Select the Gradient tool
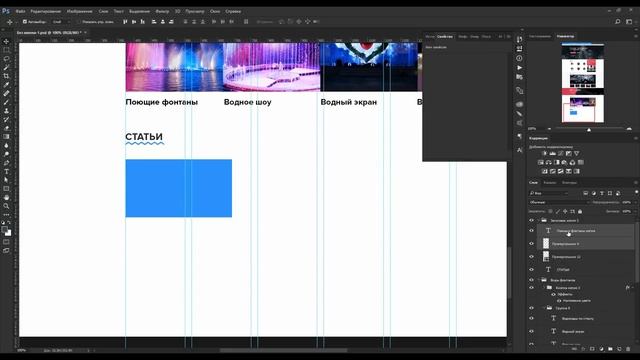This screenshot has height=360, width=640. point(6,136)
